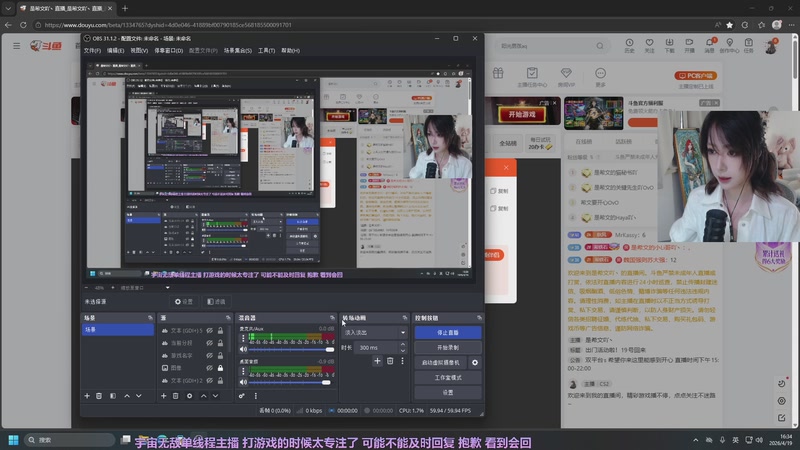Add a new source with the plus icon
800x450 pixels.
tap(163, 396)
